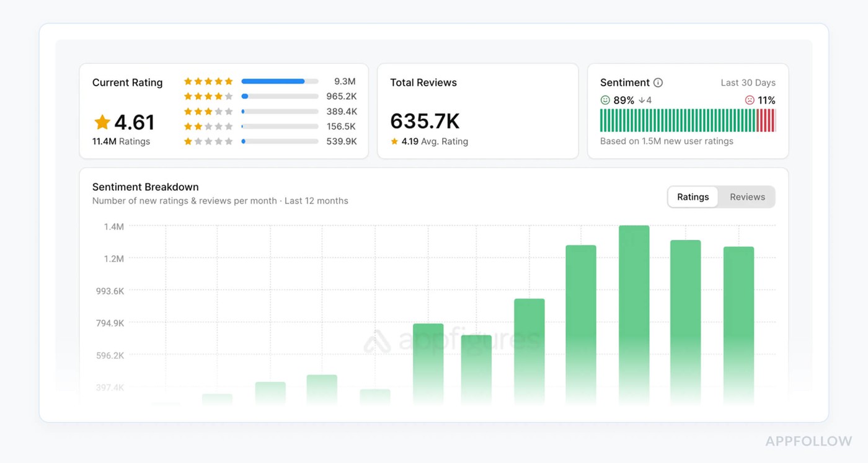This screenshot has width=868, height=463.
Task: Open the Last 30 Days period selector
Action: (x=748, y=82)
